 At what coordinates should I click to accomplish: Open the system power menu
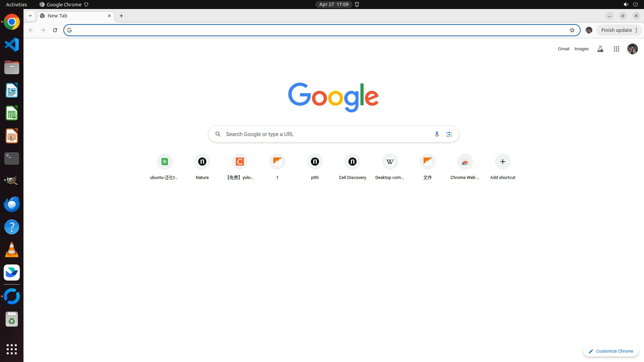[635, 4]
